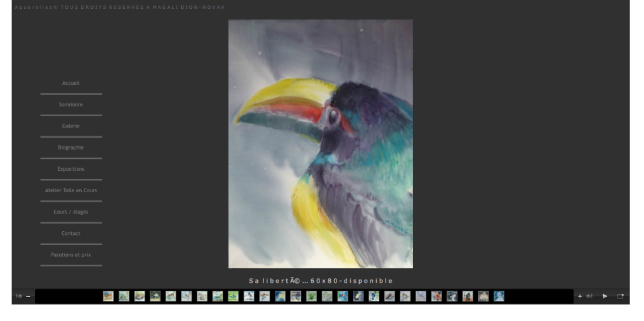Click the plus icon in the thumbnail bar
The image size is (644, 321).
[x=580, y=297]
